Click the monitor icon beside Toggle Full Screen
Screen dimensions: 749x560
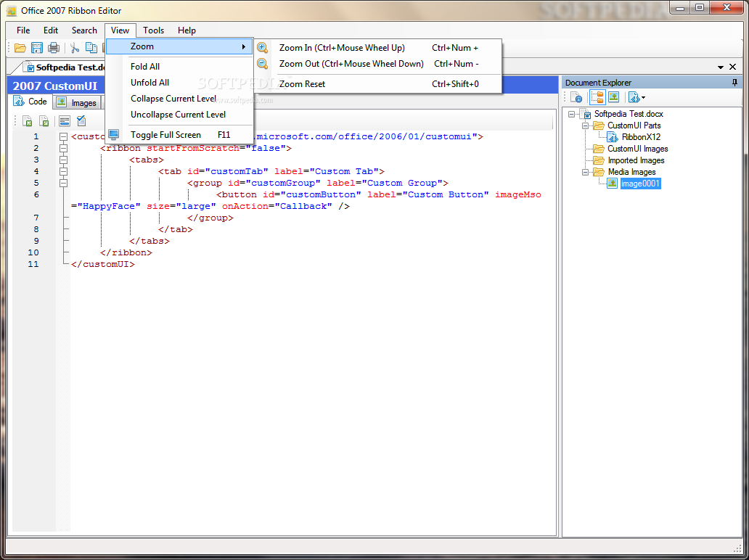click(114, 135)
